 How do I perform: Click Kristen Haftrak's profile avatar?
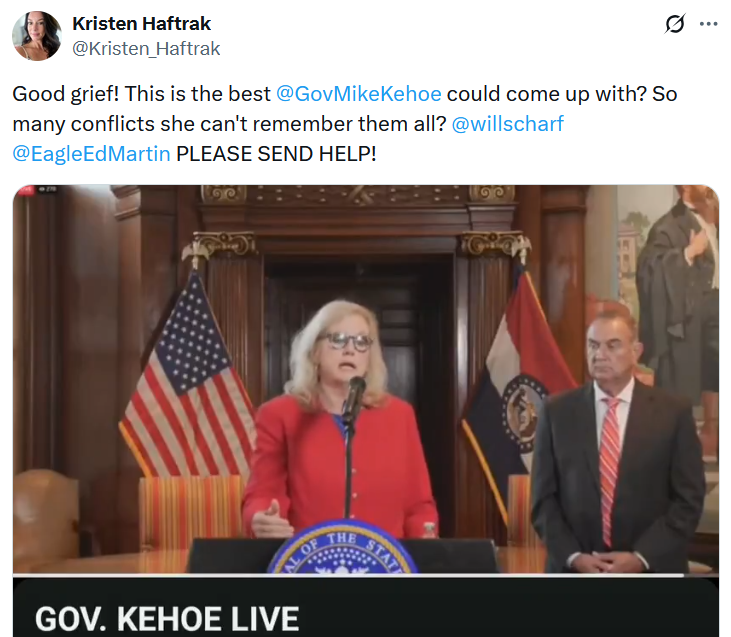click(x=36, y=36)
